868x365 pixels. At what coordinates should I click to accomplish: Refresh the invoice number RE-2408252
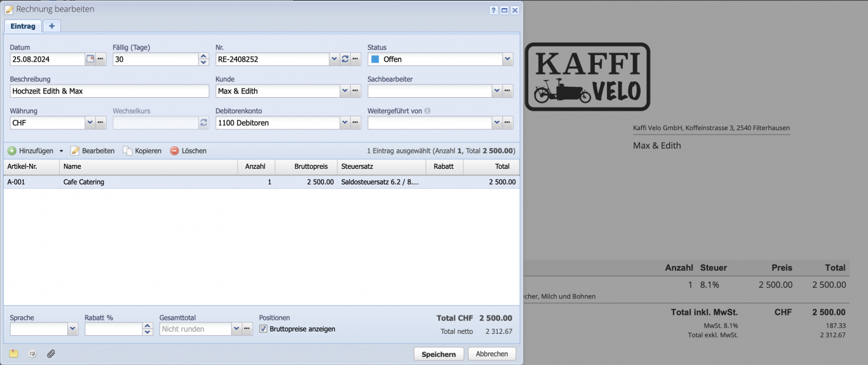345,59
